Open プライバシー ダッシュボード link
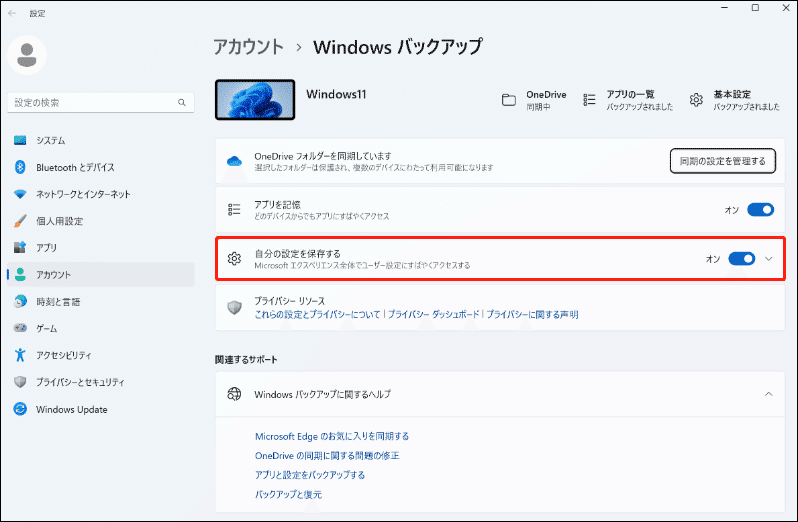798x522 pixels. point(434,314)
